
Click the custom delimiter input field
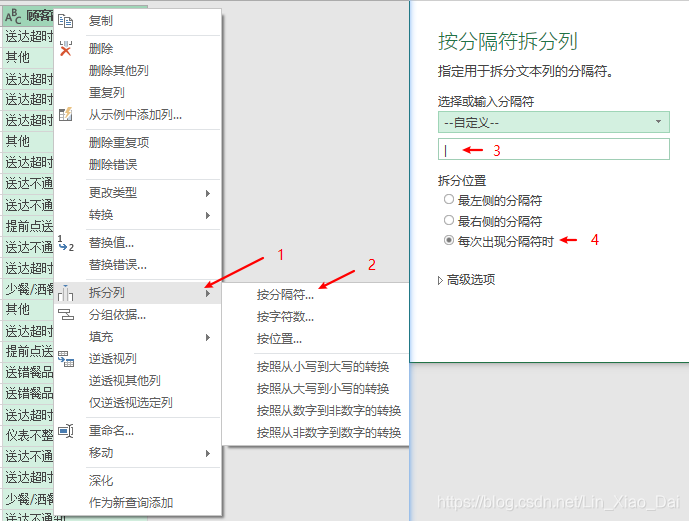554,149
